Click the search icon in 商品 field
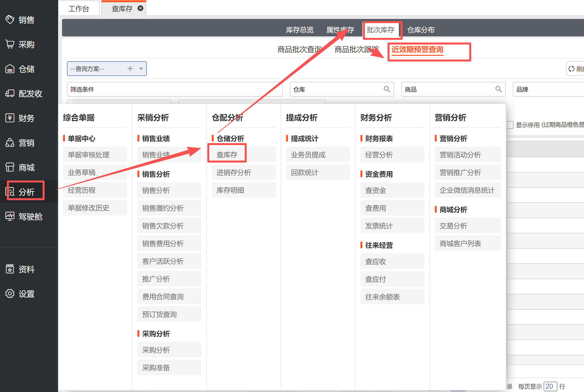584x392 pixels. click(x=498, y=89)
